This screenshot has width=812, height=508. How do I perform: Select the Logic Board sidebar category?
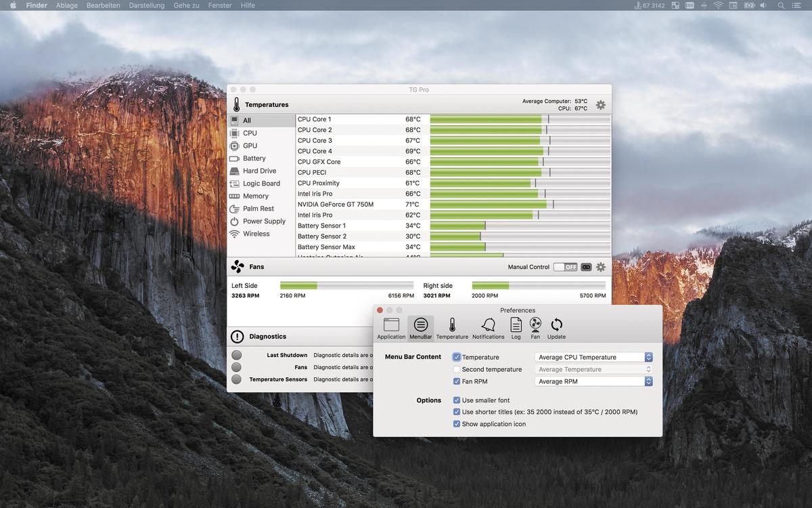point(262,184)
